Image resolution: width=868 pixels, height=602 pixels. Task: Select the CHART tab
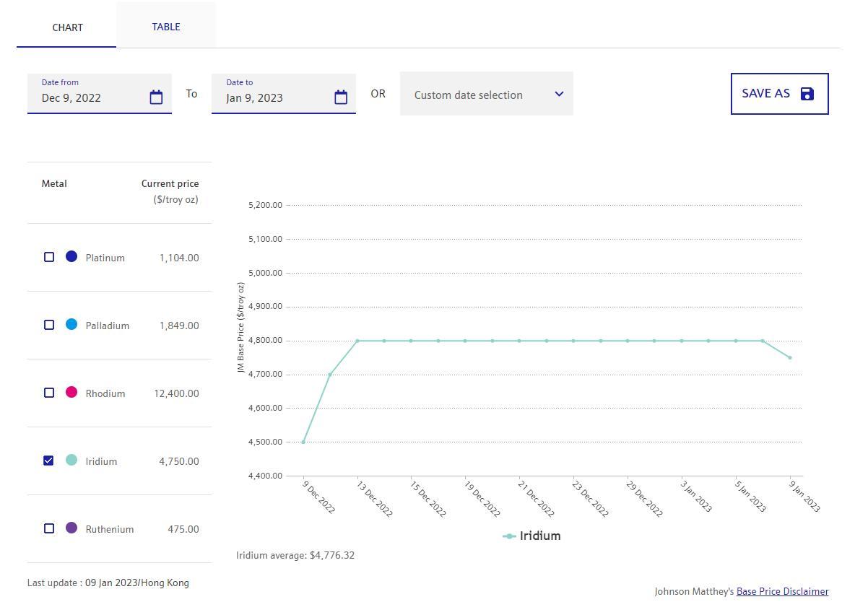point(67,27)
